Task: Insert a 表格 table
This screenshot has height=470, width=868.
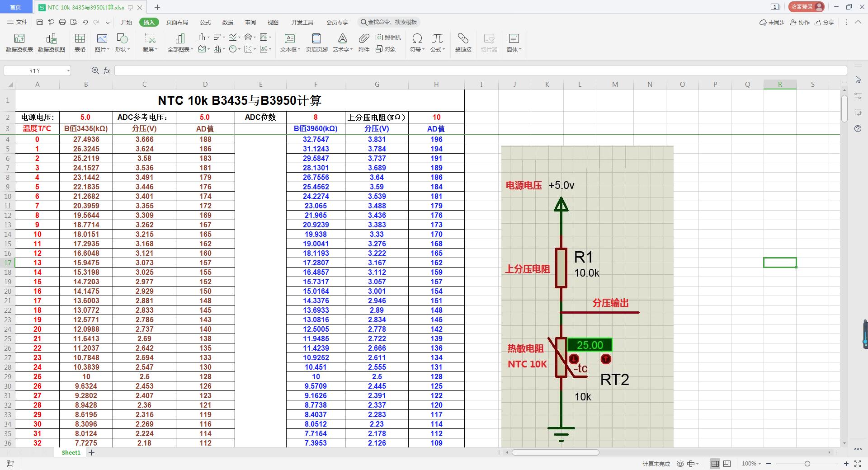Action: click(80, 43)
